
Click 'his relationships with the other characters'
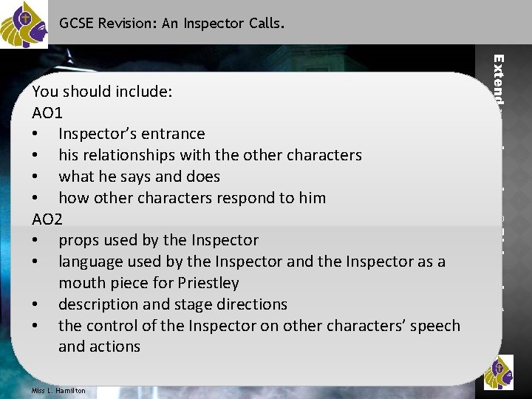[210, 155]
